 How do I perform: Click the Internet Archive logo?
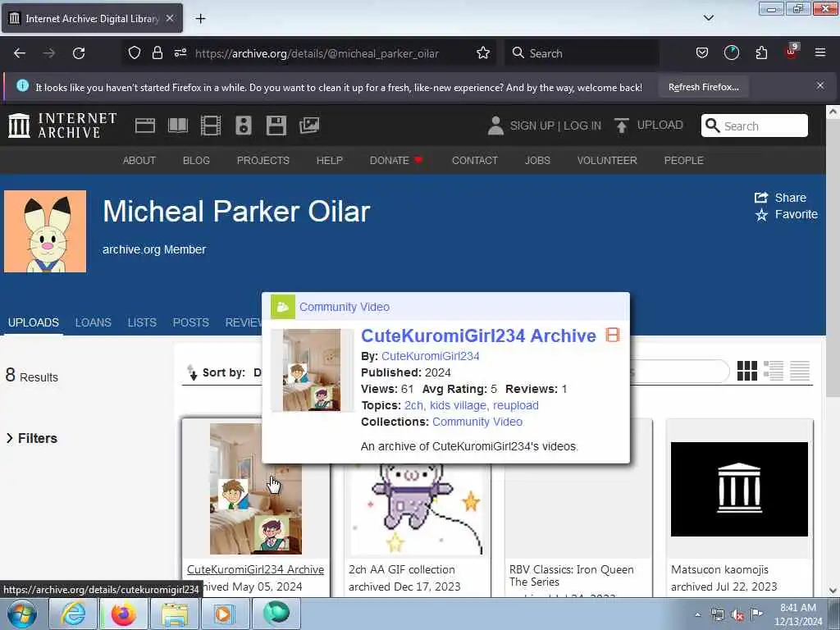[62, 126]
